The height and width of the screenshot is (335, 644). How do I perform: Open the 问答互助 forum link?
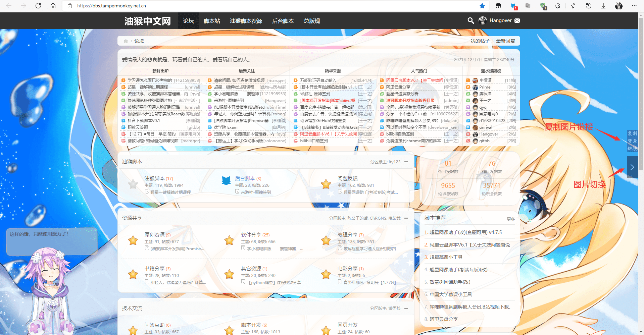pyautogui.click(x=154, y=325)
